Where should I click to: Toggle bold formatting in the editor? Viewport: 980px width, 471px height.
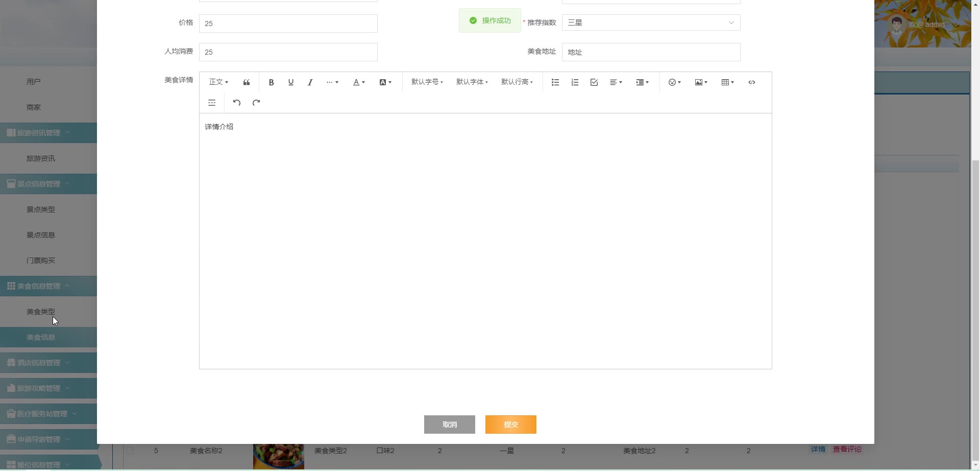271,82
